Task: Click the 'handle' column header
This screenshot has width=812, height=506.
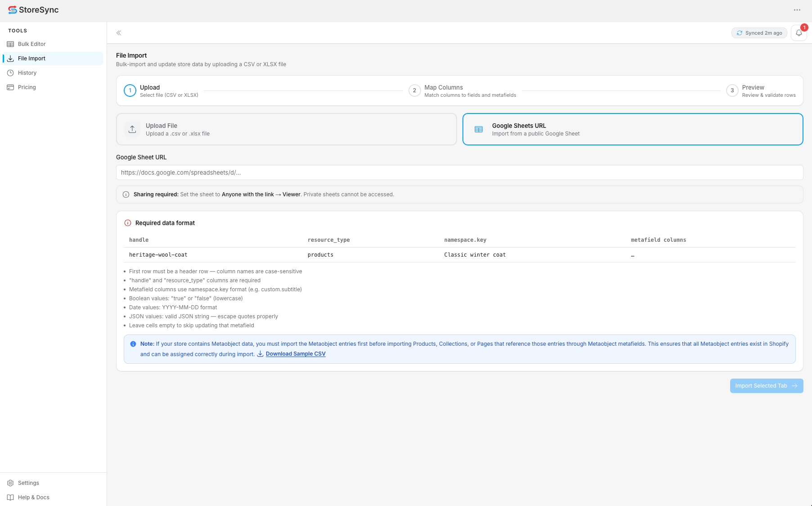Action: [139, 240]
